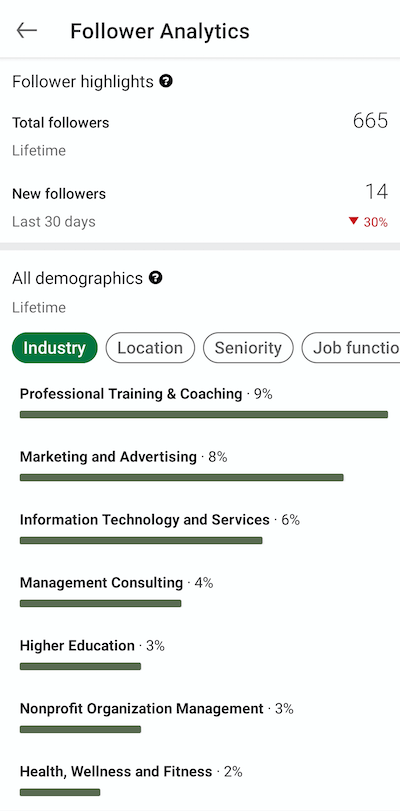Click the New followers label

59,194
